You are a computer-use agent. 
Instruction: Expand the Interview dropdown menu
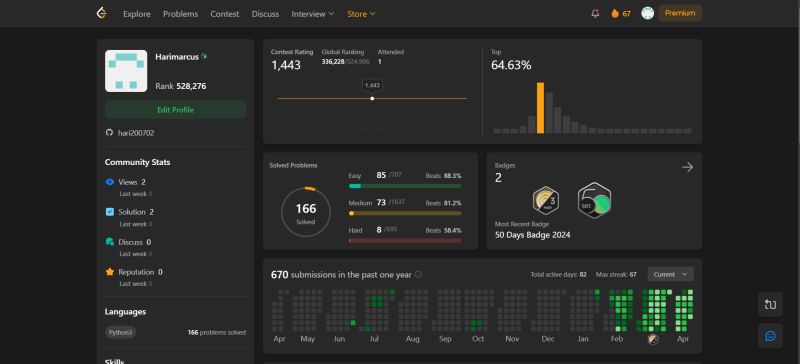[x=313, y=14]
